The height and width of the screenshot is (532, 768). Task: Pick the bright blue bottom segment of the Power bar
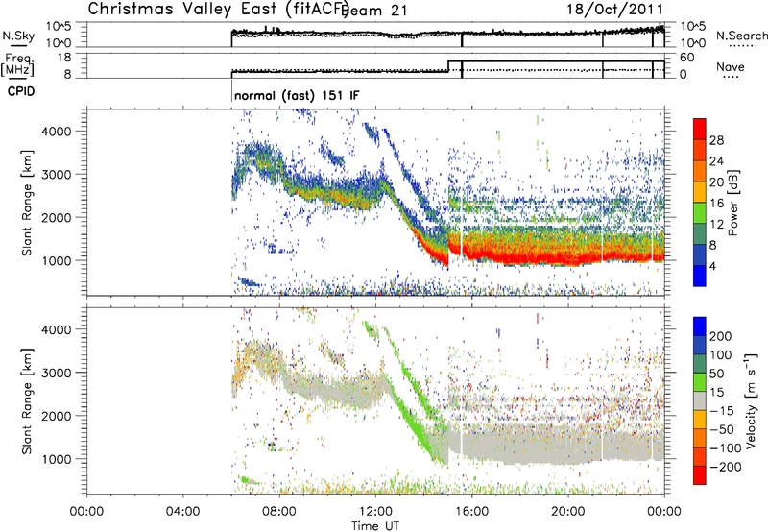coord(700,276)
